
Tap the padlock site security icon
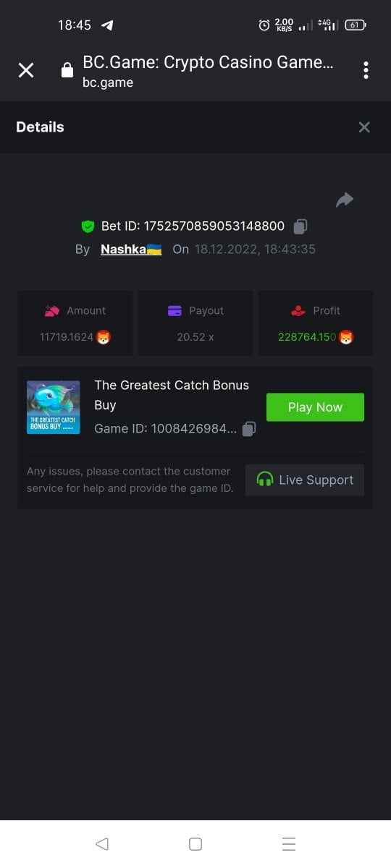(x=67, y=70)
